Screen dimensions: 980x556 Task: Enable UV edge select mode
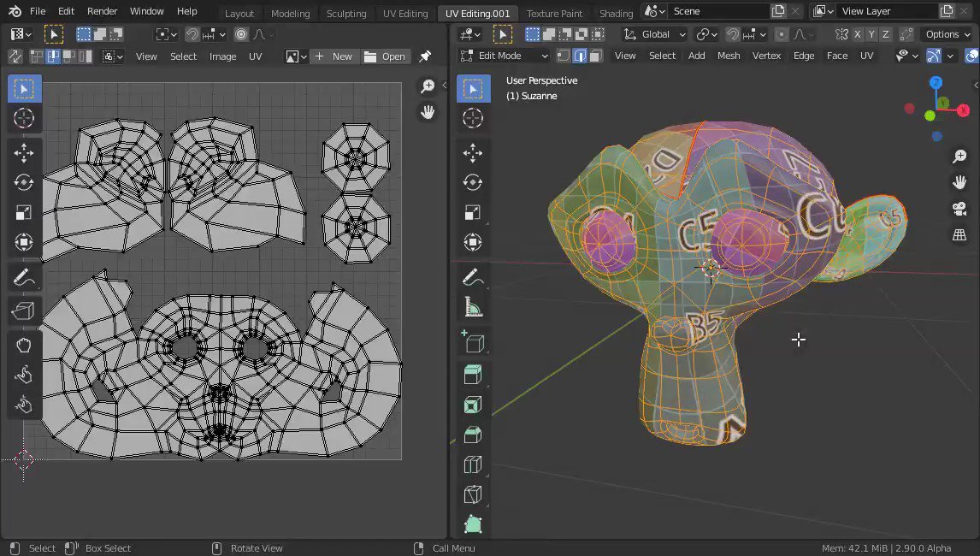53,56
